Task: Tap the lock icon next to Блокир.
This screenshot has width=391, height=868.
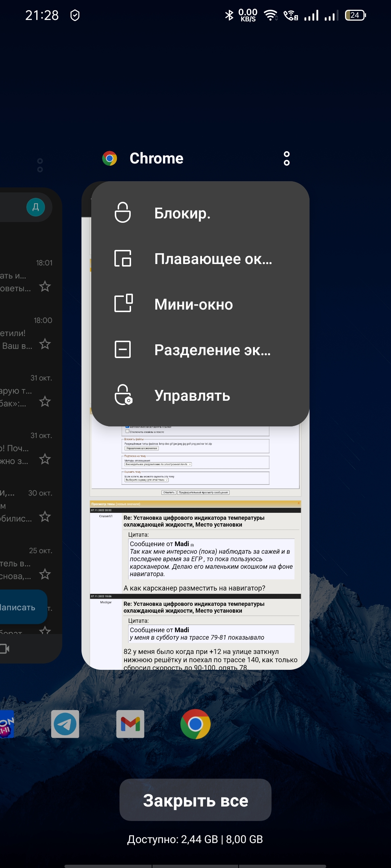Action: (123, 213)
